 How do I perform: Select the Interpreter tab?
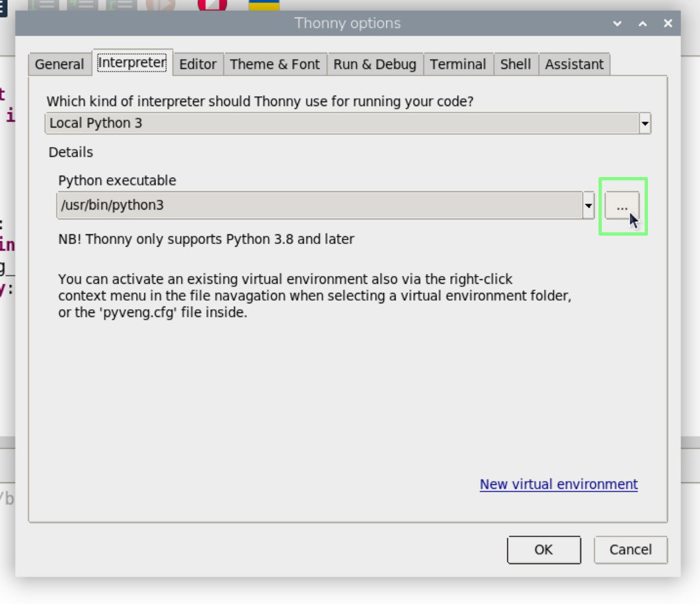(132, 62)
